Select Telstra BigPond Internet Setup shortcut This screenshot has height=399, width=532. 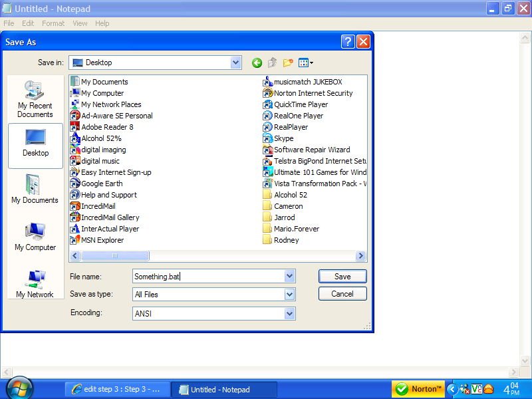click(x=315, y=161)
